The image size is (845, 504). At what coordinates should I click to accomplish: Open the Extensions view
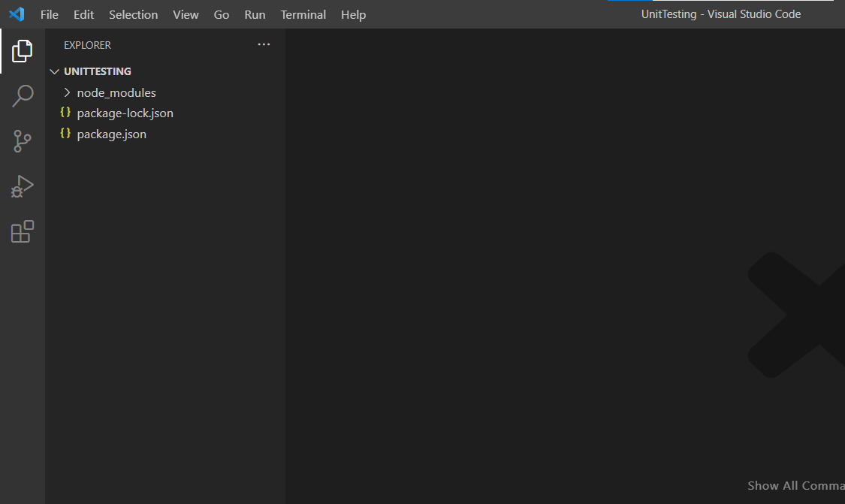pos(22,231)
